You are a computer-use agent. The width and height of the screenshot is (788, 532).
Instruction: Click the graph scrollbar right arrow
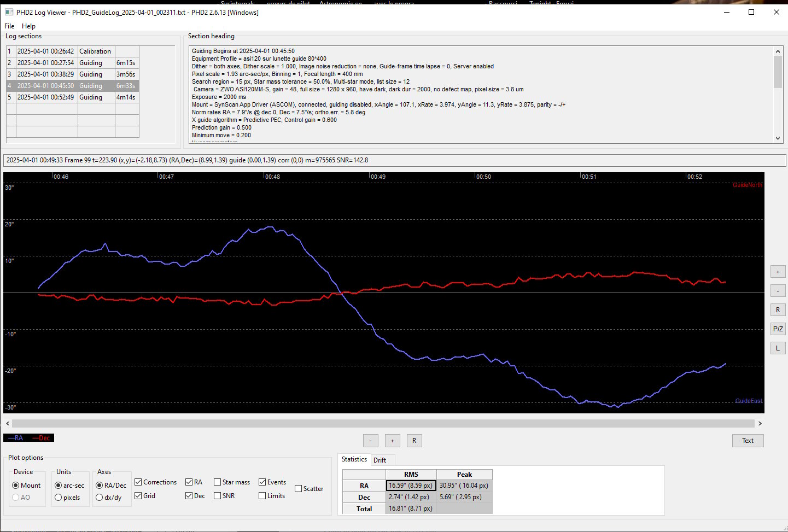[760, 423]
